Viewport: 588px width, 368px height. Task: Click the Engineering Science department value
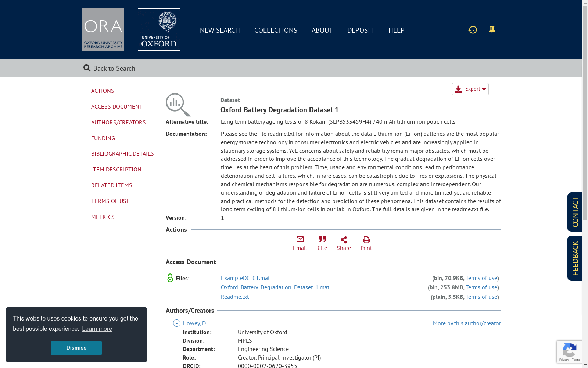(263, 349)
